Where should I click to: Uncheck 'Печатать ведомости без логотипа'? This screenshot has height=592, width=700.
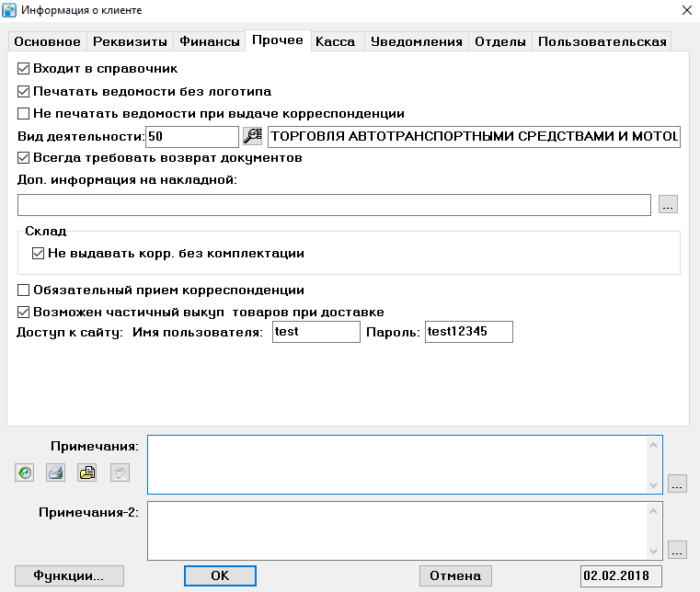pyautogui.click(x=23, y=91)
